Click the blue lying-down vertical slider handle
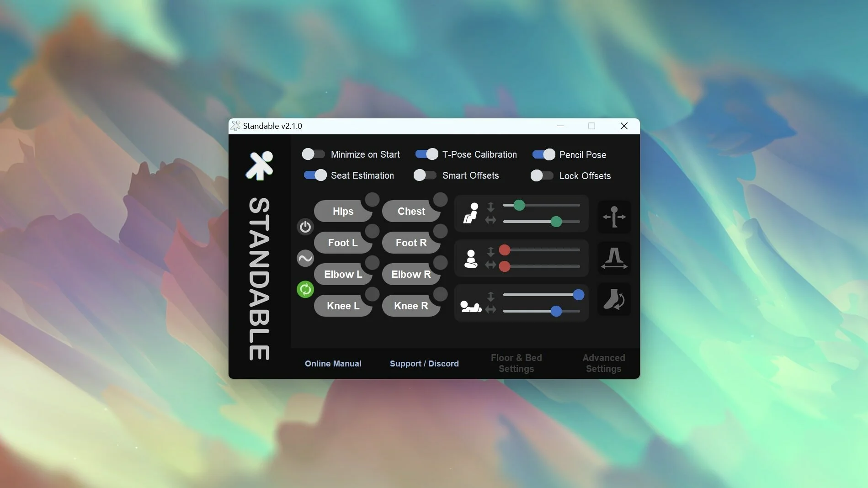The width and height of the screenshot is (868, 488). 579,295
